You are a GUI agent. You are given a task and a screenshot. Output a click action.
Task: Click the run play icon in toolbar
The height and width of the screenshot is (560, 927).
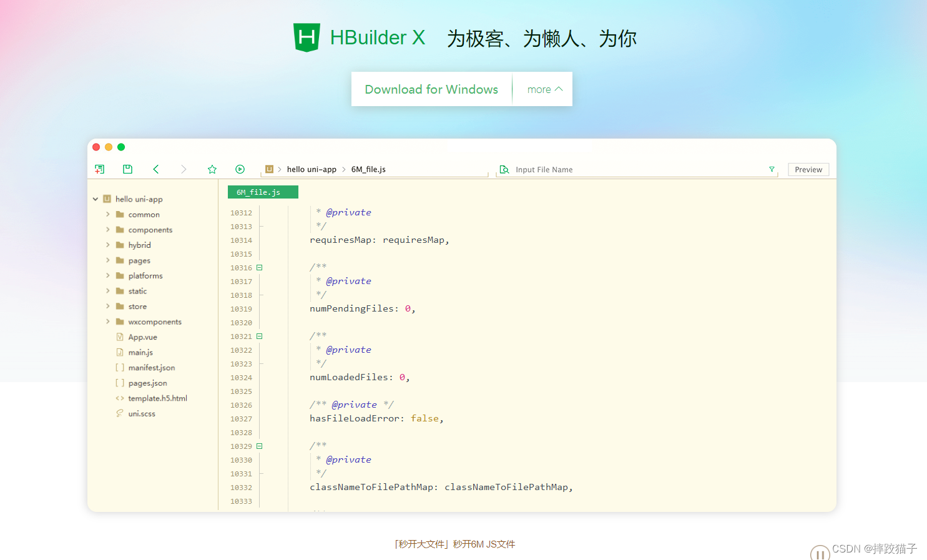click(240, 169)
